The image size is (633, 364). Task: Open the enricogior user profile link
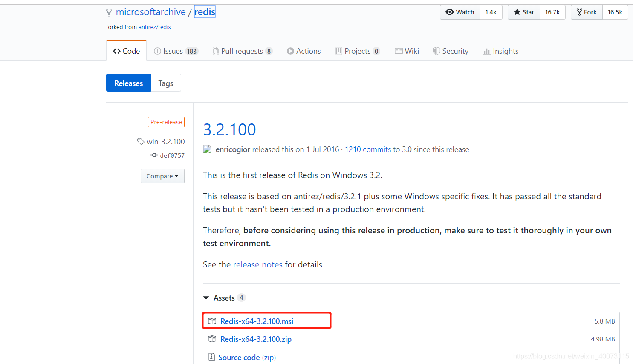233,149
